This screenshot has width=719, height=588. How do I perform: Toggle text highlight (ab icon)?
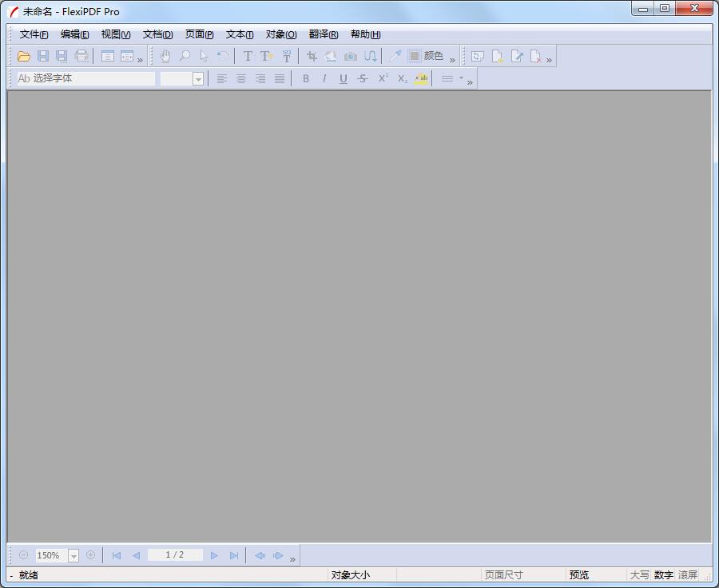point(421,78)
